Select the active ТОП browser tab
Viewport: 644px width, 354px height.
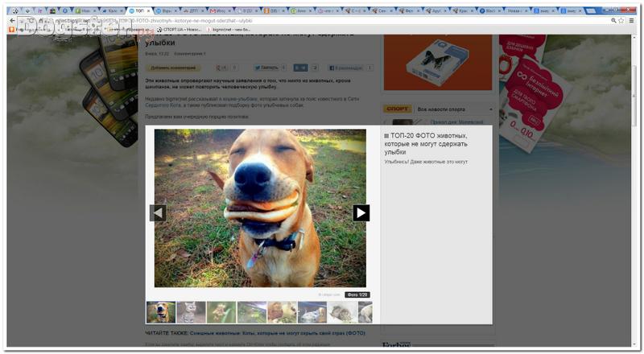click(x=138, y=10)
